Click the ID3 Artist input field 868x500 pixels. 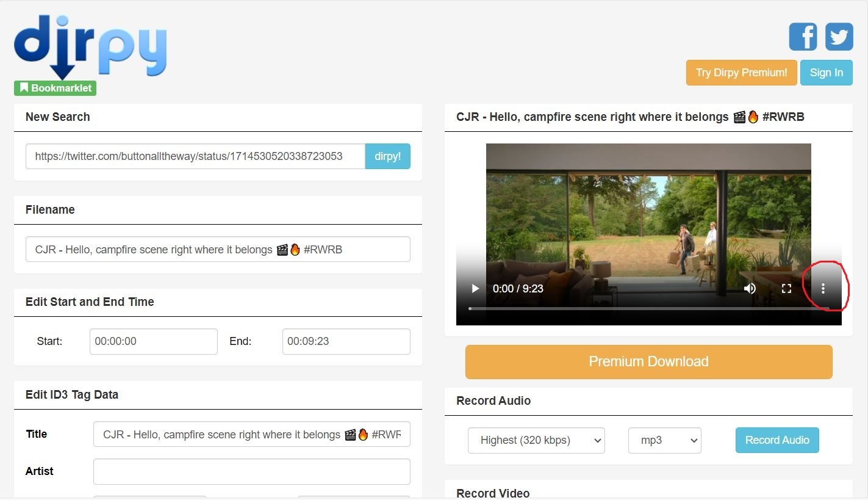[x=251, y=471]
